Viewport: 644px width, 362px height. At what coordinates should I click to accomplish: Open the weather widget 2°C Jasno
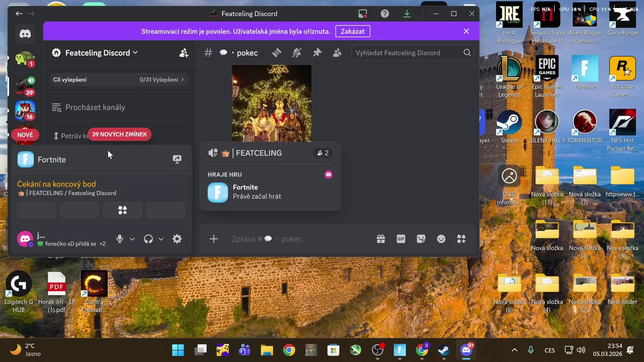[26, 350]
